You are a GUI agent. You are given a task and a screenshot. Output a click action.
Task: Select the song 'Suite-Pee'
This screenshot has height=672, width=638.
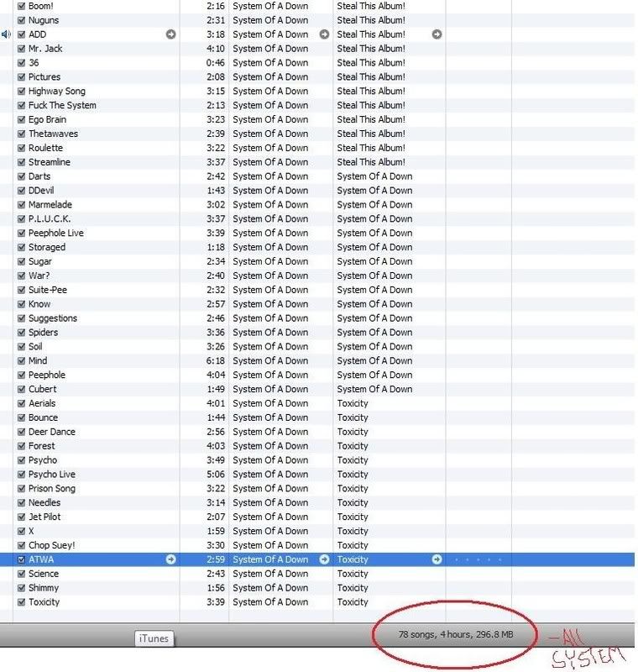coord(48,290)
